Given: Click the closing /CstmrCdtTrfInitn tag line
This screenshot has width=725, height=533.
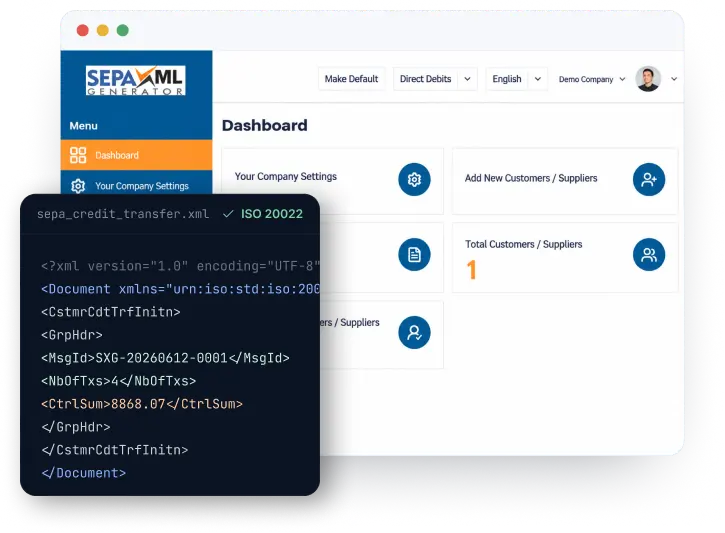Looking at the screenshot, I should 115,450.
